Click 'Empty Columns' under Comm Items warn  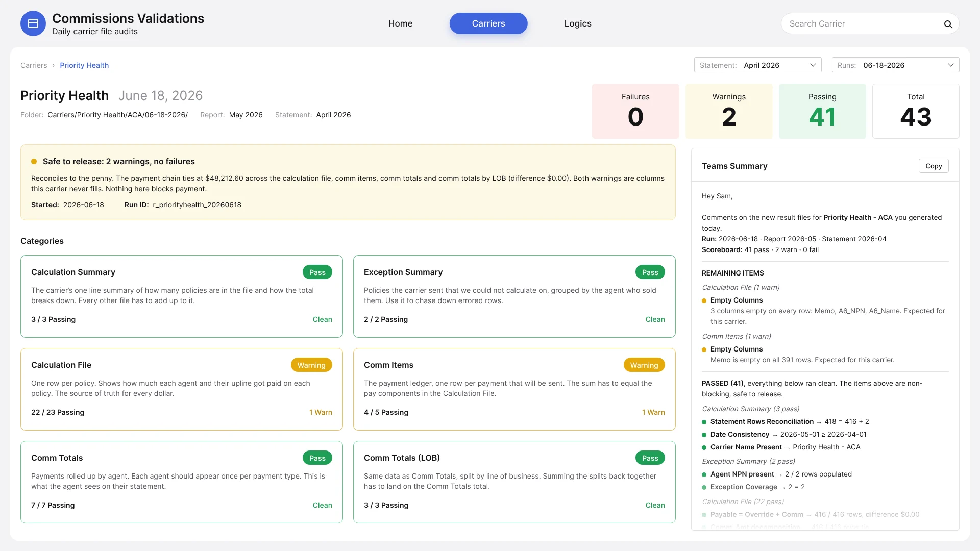tap(736, 349)
